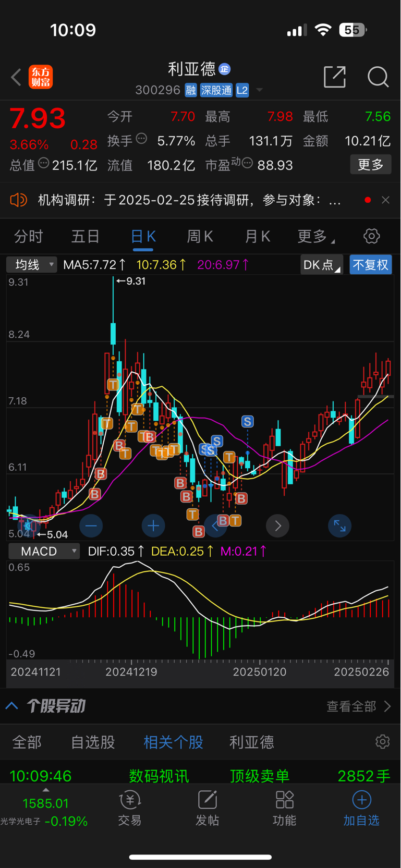Tap the 正 verified badge beside 利亚德
This screenshot has width=401, height=868.
pos(224,69)
